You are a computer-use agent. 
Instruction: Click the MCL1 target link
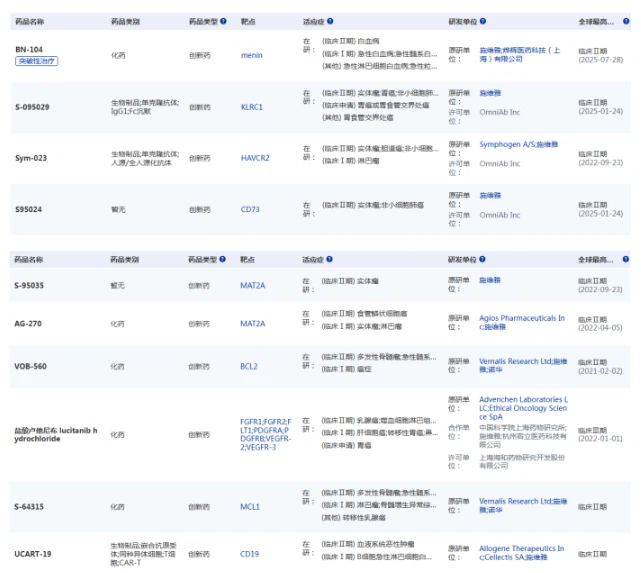point(250,506)
